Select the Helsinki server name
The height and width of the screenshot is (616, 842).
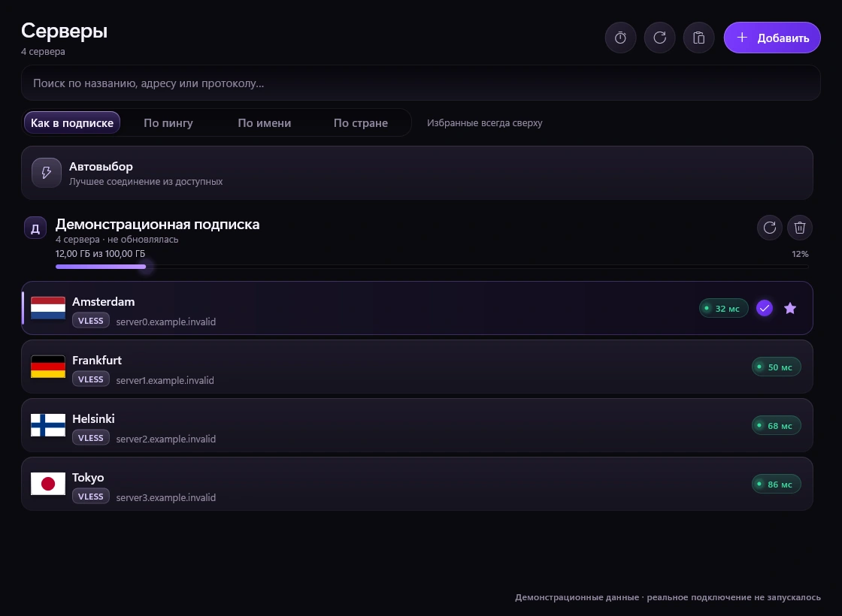point(93,418)
